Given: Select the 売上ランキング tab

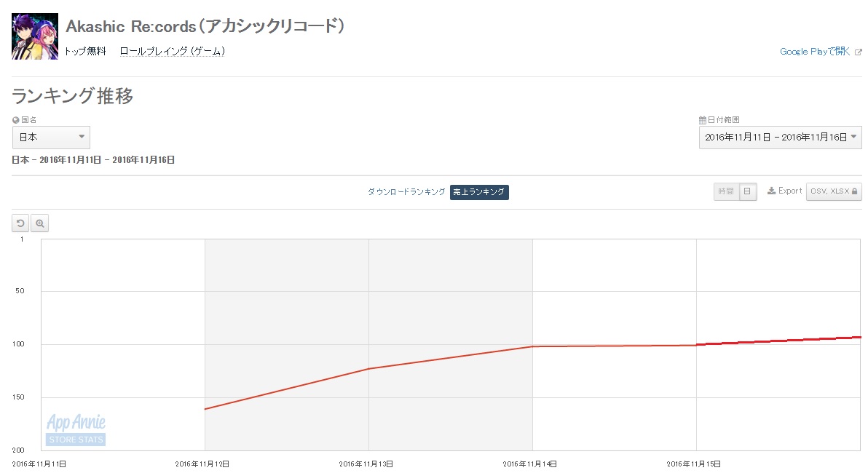Looking at the screenshot, I should [479, 192].
